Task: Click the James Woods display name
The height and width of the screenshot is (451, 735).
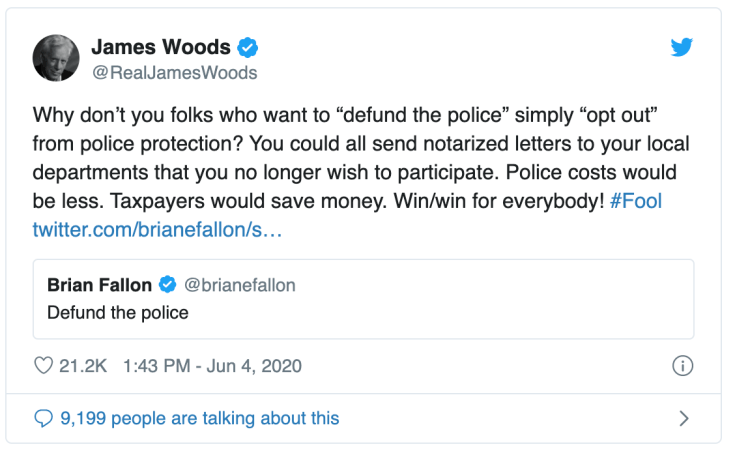Action: pos(161,47)
